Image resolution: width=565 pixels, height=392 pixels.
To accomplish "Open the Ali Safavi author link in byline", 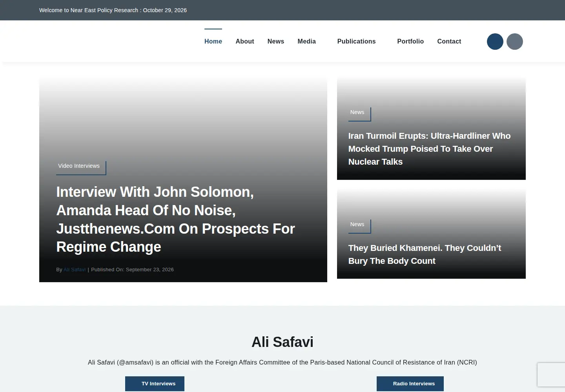I will click(75, 270).
